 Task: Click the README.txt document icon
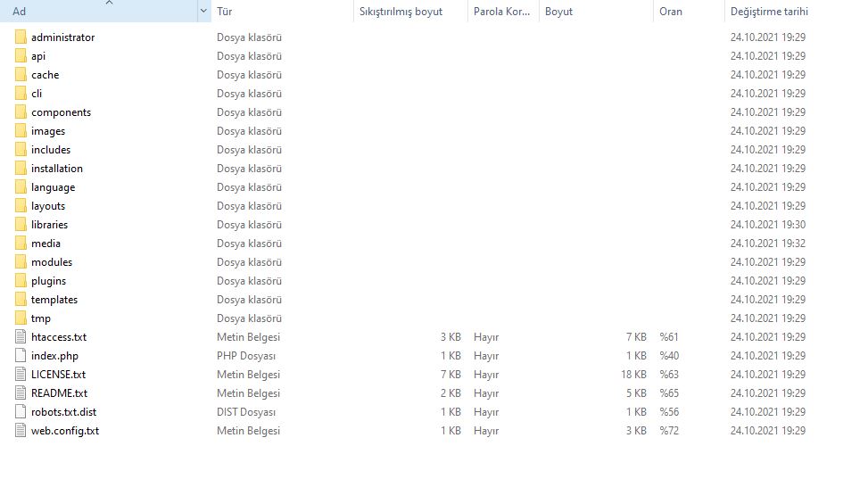coord(21,393)
